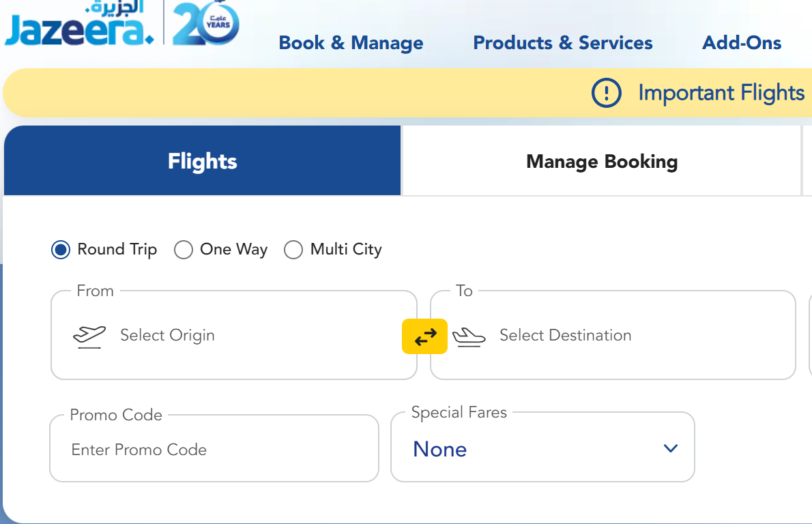This screenshot has width=812, height=524.
Task: Select the Round Trip radio button
Action: pos(61,250)
